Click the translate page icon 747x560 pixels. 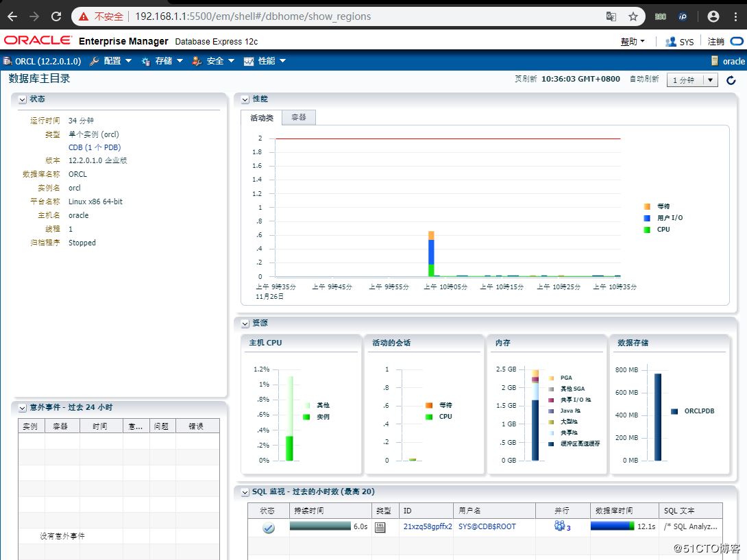coord(611,16)
